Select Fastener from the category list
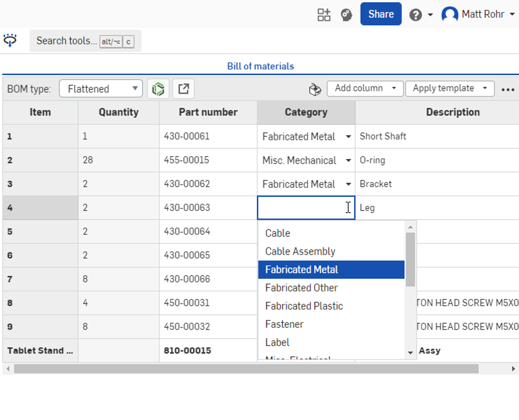Viewport: 519px width, 420px height. pos(284,324)
